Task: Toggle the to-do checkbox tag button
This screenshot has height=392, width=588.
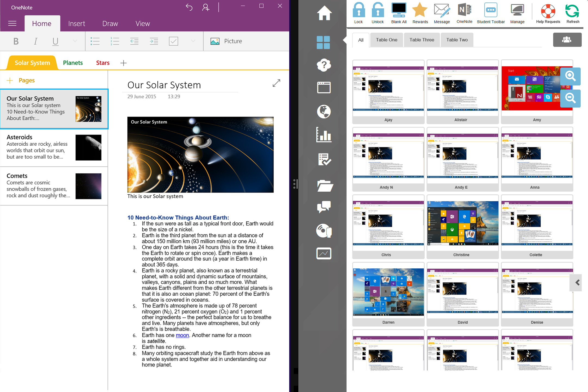Action: pyautogui.click(x=173, y=41)
